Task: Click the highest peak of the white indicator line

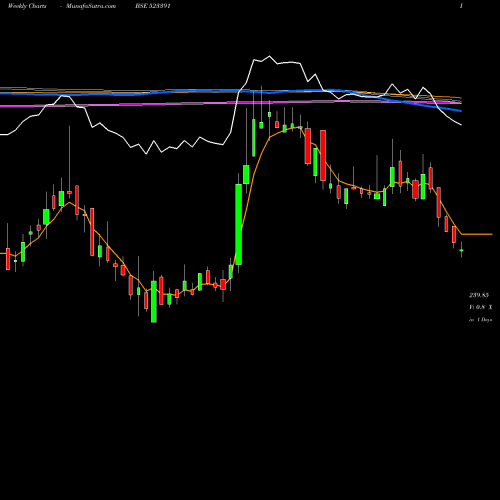Action: [270, 56]
